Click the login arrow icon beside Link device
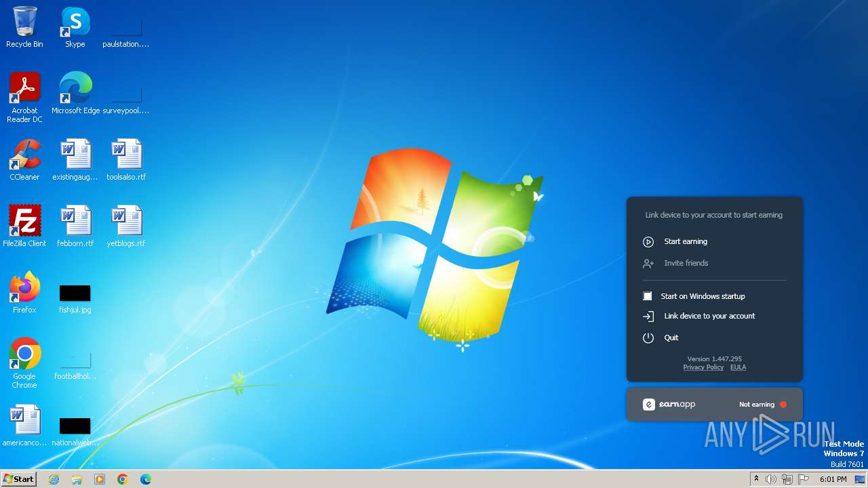This screenshot has height=488, width=868. 648,317
